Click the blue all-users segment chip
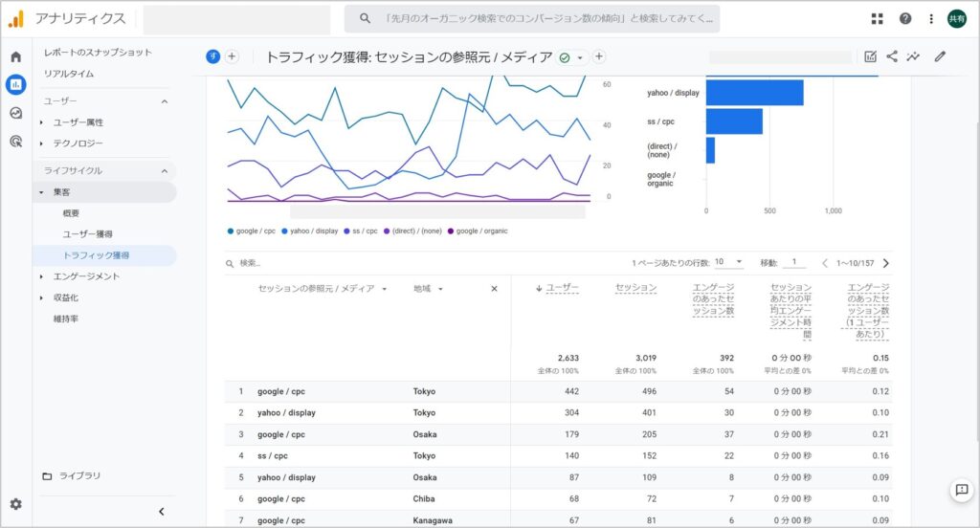Image resolution: width=980 pixels, height=528 pixels. (x=213, y=56)
